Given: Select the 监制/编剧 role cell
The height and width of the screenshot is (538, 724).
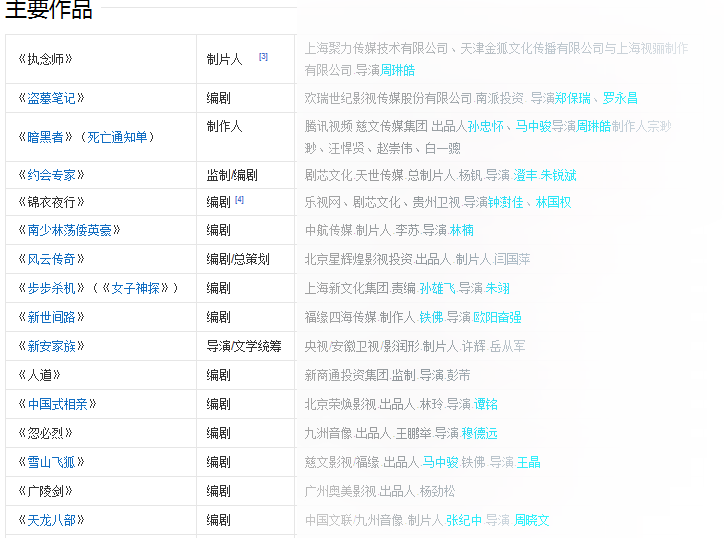Looking at the screenshot, I should tap(246, 175).
